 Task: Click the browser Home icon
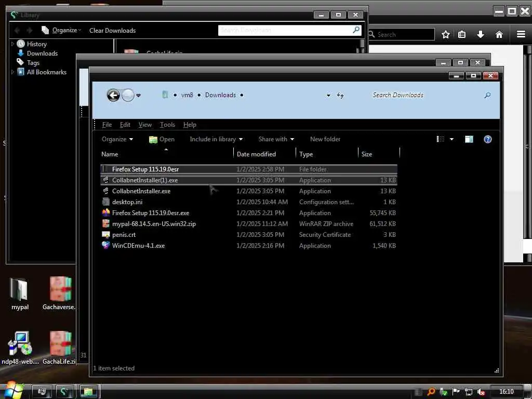coord(499,34)
